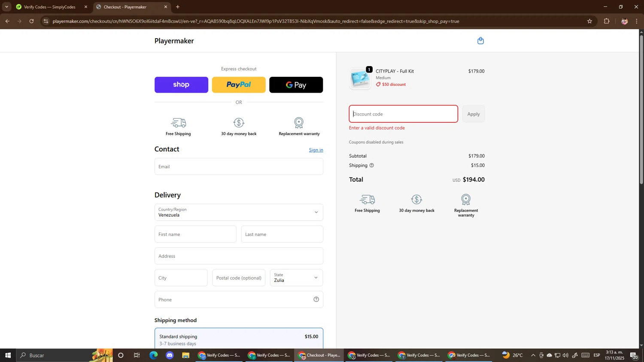This screenshot has width=644, height=362.
Task: Click the Playermaker store logo
Action: 174,41
